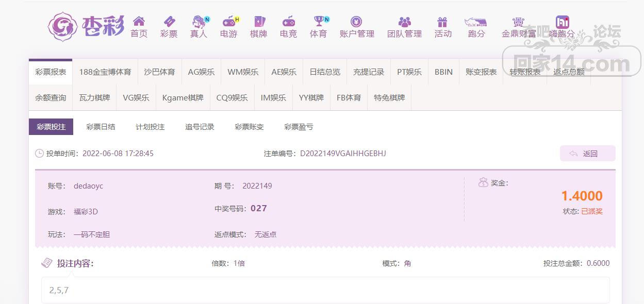Image resolution: width=644 pixels, height=304 pixels.
Task: Open the 团队管理 team icon
Action: pyautogui.click(x=404, y=22)
